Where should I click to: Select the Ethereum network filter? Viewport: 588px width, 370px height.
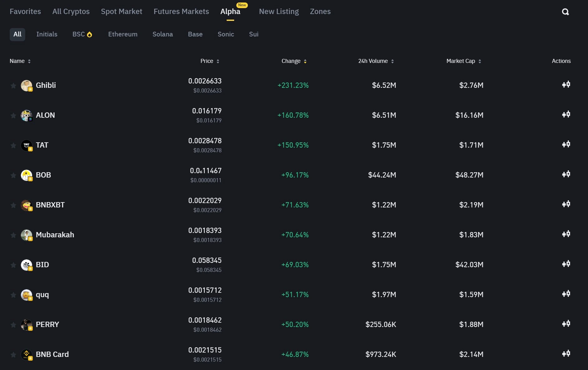(x=123, y=34)
